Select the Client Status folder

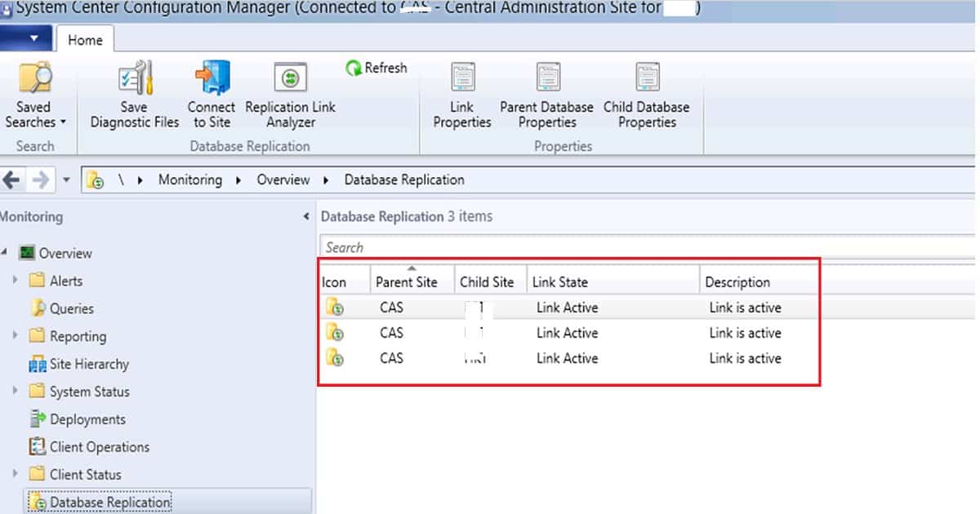coord(74,474)
